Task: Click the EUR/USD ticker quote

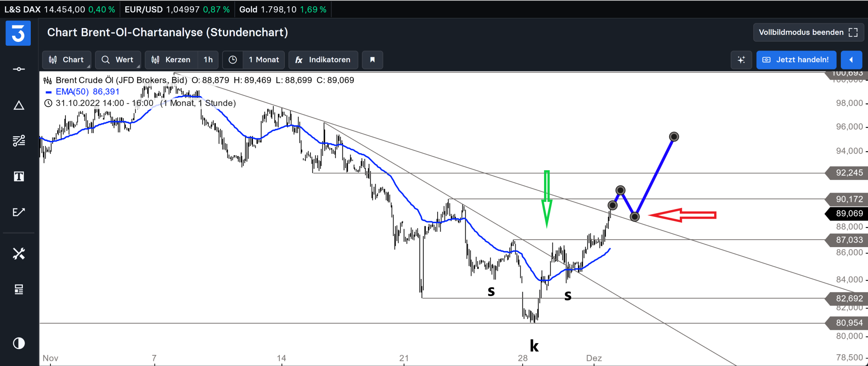Action: point(177,9)
